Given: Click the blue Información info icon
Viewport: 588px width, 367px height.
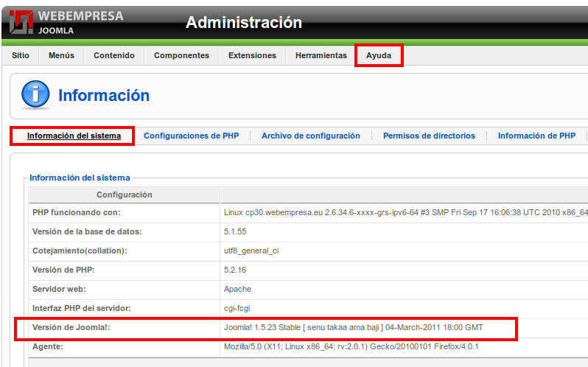Looking at the screenshot, I should [x=35, y=94].
